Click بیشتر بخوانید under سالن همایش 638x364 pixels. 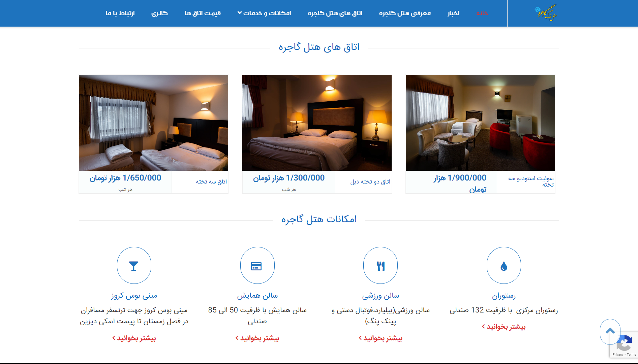coord(257,338)
